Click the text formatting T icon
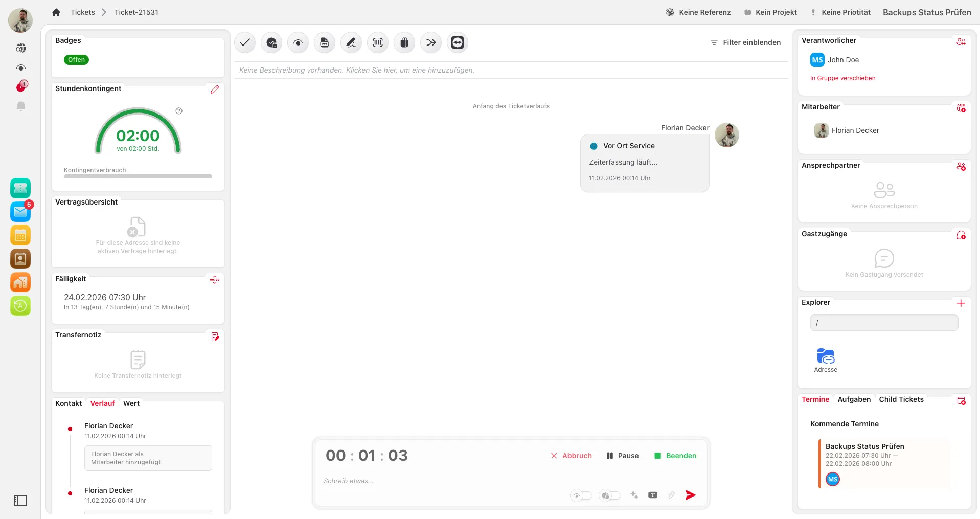This screenshot has width=980, height=519. [x=652, y=495]
